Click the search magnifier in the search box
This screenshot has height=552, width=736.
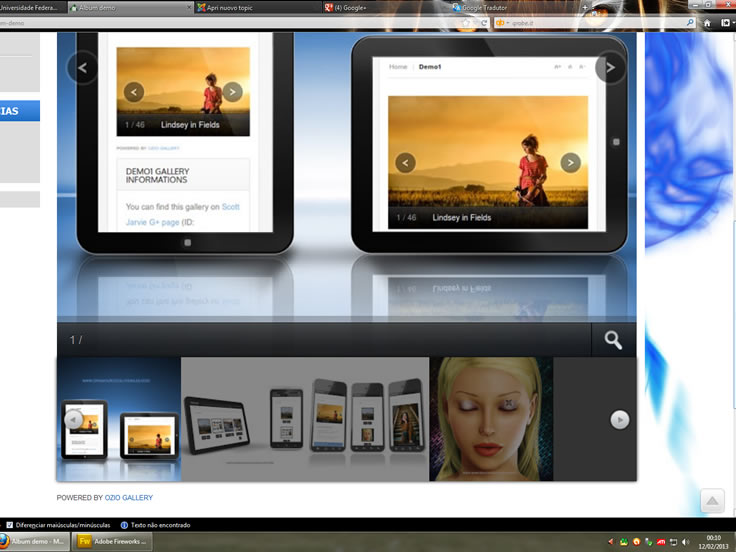point(690,23)
